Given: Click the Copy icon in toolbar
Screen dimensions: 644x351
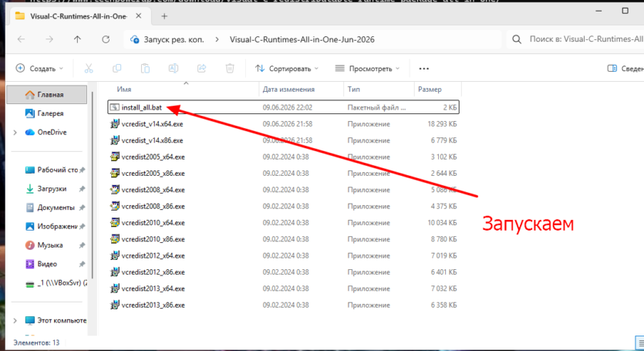Looking at the screenshot, I should pos(117,69).
